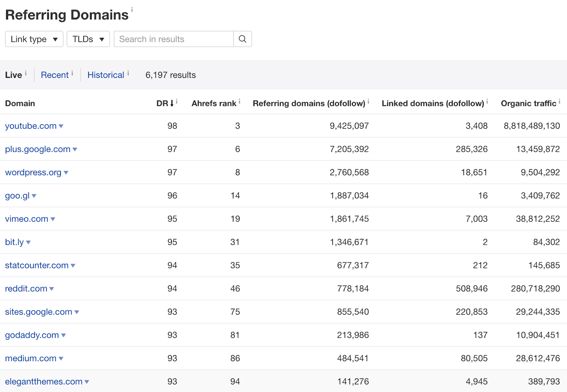This screenshot has height=392, width=567.
Task: Open the sites.google.com domain link
Action: 39,312
